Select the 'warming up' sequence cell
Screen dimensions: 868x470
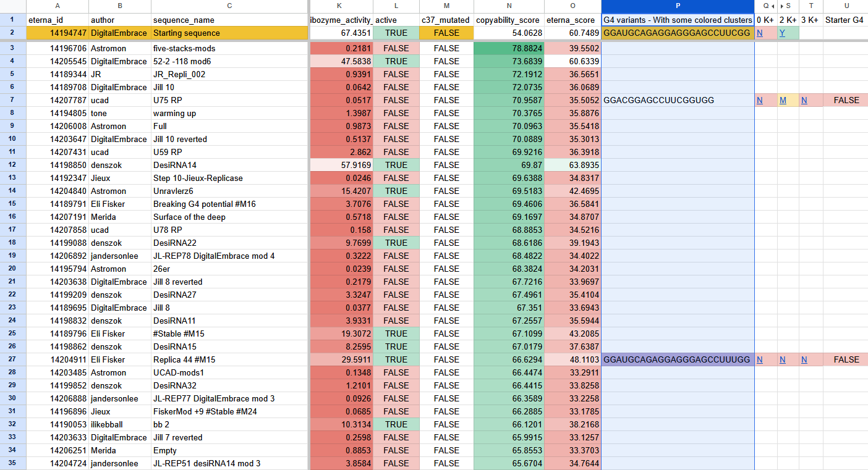pyautogui.click(x=229, y=113)
